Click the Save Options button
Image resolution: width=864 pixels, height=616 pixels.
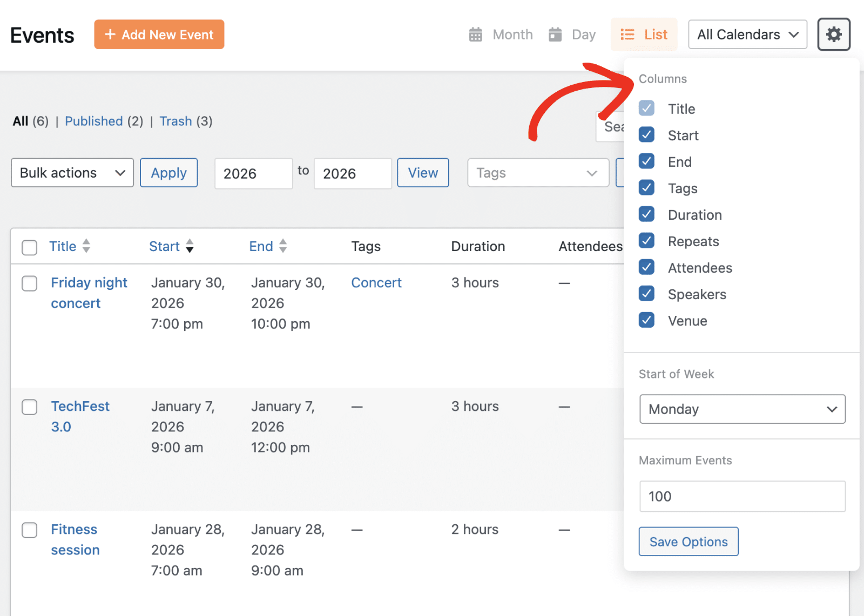tap(688, 541)
